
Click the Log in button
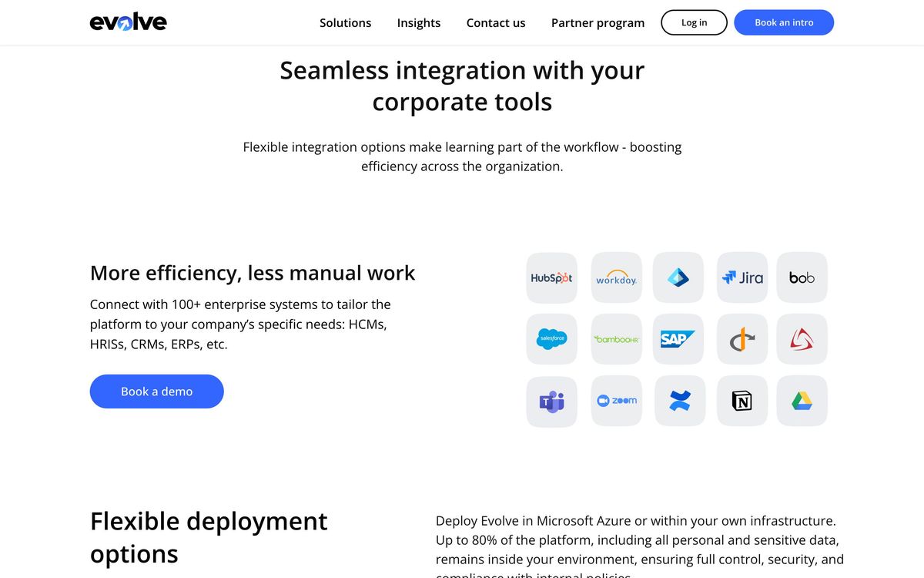click(x=694, y=22)
